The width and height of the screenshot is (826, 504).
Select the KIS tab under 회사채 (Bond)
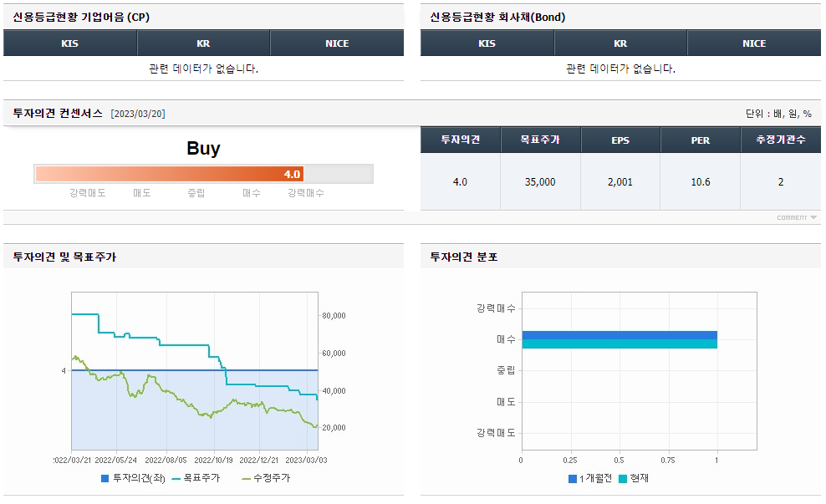tap(487, 43)
